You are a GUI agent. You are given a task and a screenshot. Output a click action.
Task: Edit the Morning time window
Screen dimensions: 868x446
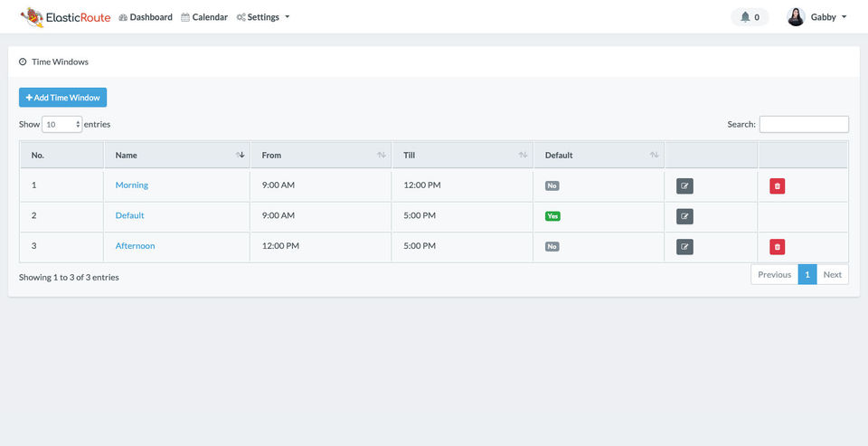click(684, 186)
